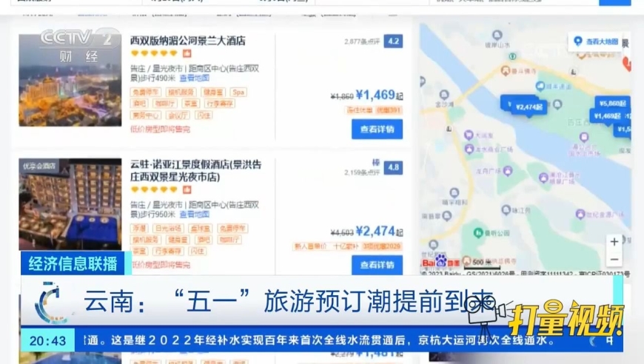This screenshot has width=644, height=364.
Task: Click 优享会酒店 badge on thumbnail
Action: point(39,166)
